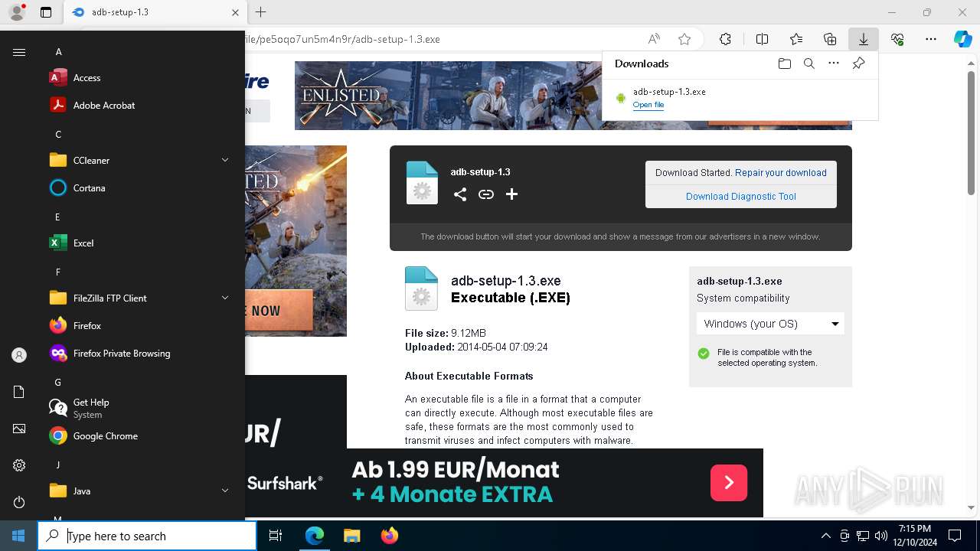
Task: Pin the Downloads flyout
Action: tap(858, 64)
